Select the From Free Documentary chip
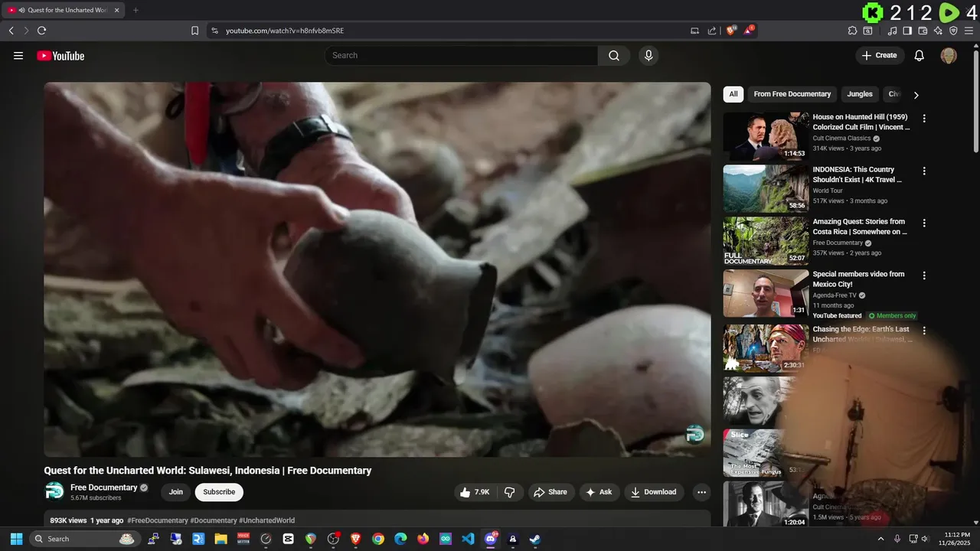 pos(792,94)
